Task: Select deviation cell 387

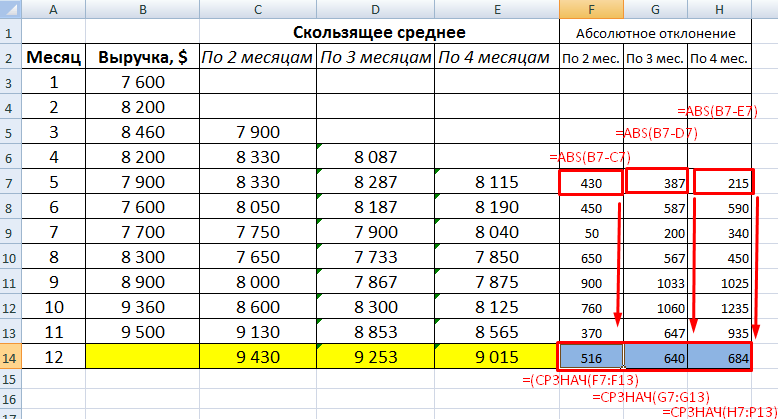Action: [x=655, y=182]
